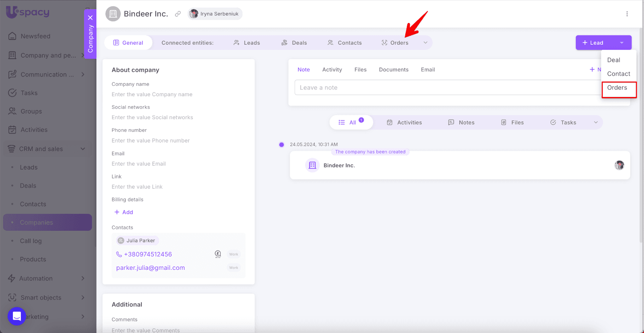Viewport: 644px width, 333px height.
Task: Click the messenger icon beside phone number
Action: (218, 254)
